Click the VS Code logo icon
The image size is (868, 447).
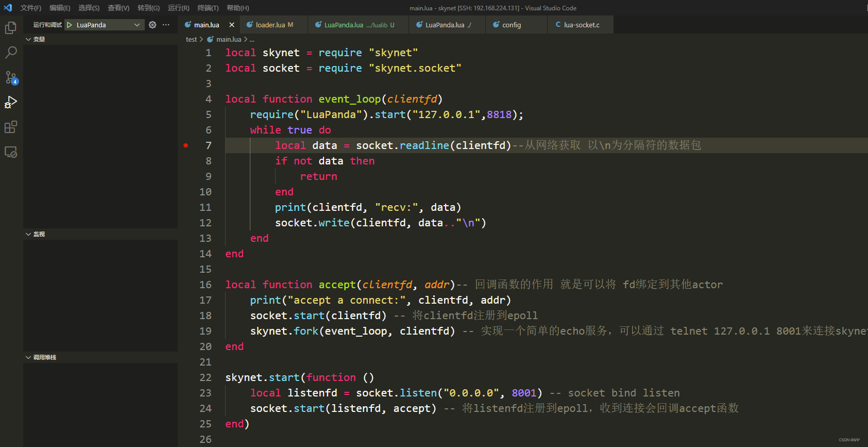[x=8, y=8]
